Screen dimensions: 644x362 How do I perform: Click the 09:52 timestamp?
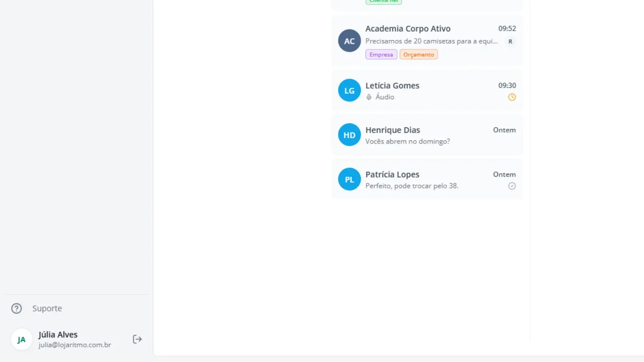(x=507, y=29)
